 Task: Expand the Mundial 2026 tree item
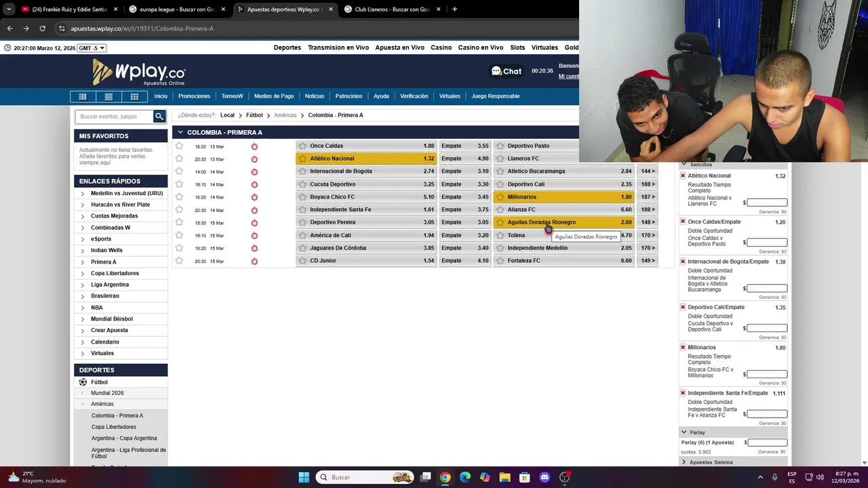pos(83,393)
